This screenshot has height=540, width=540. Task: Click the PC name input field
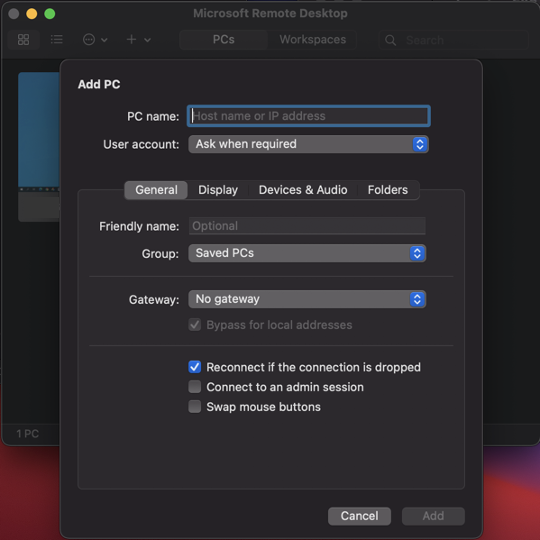[309, 116]
